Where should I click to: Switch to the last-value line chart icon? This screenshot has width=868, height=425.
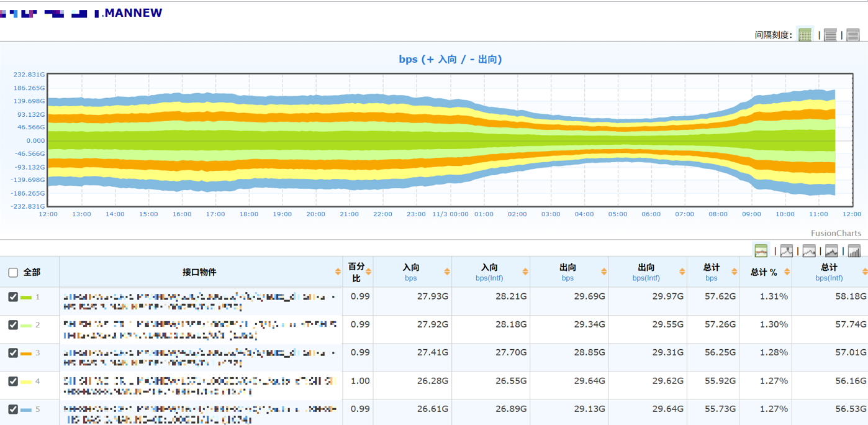(809, 251)
